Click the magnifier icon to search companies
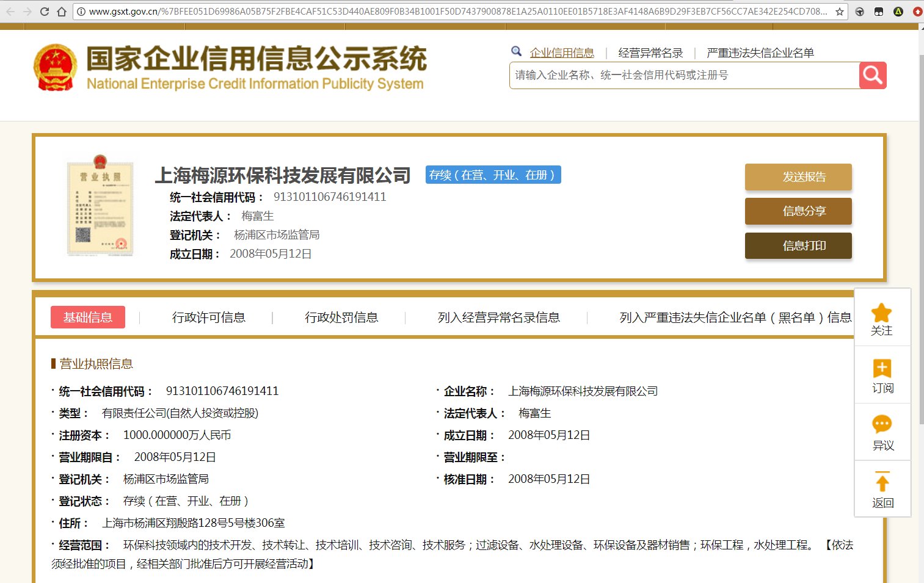 coord(872,75)
